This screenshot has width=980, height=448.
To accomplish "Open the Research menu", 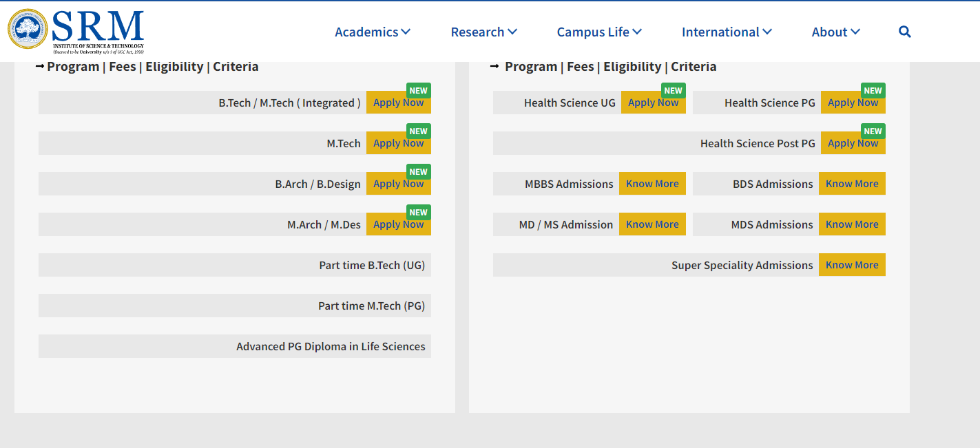I will click(484, 32).
